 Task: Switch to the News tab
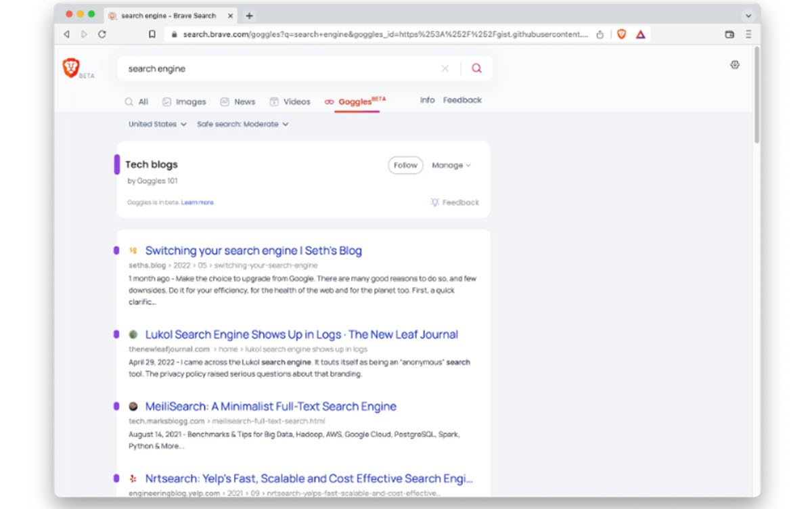pos(238,102)
